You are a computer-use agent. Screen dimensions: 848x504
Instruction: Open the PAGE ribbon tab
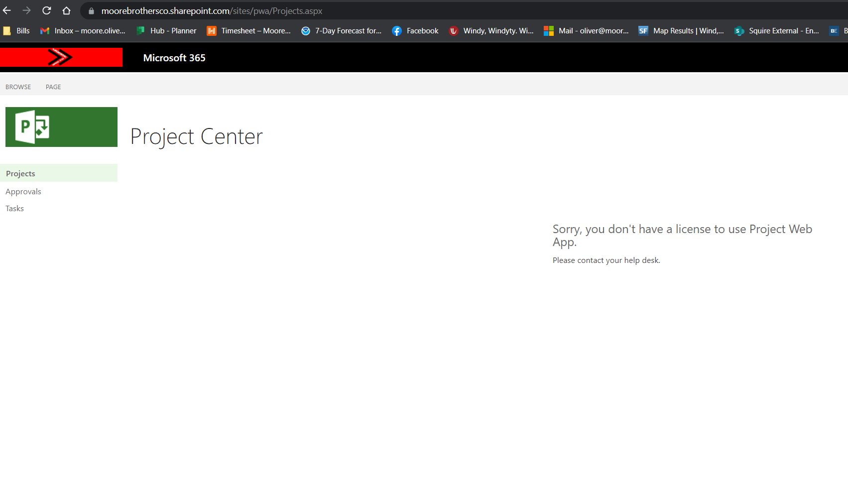(x=53, y=87)
